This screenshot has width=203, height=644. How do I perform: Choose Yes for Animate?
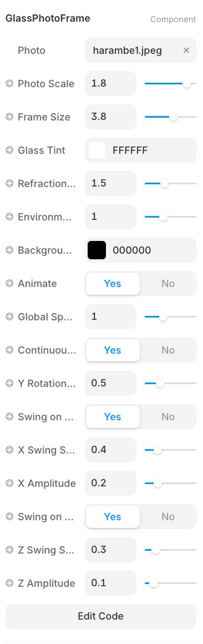click(x=113, y=283)
